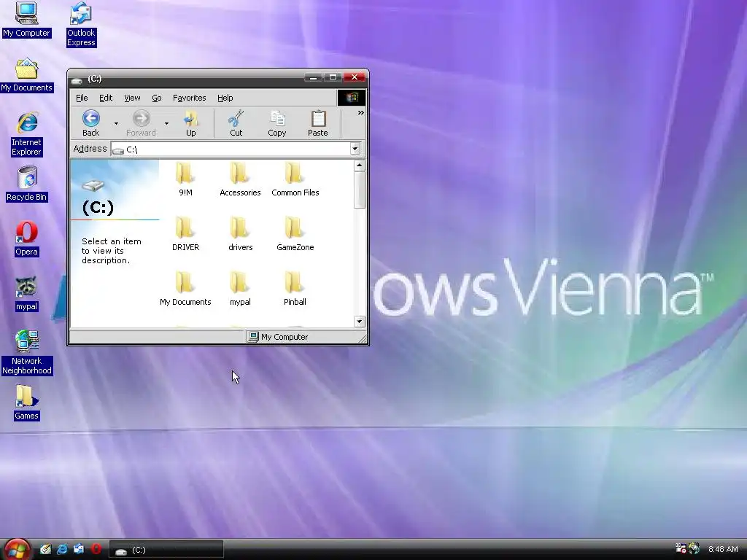747x560 pixels.
Task: Click the 8:48 AM system clock
Action: pos(723,549)
